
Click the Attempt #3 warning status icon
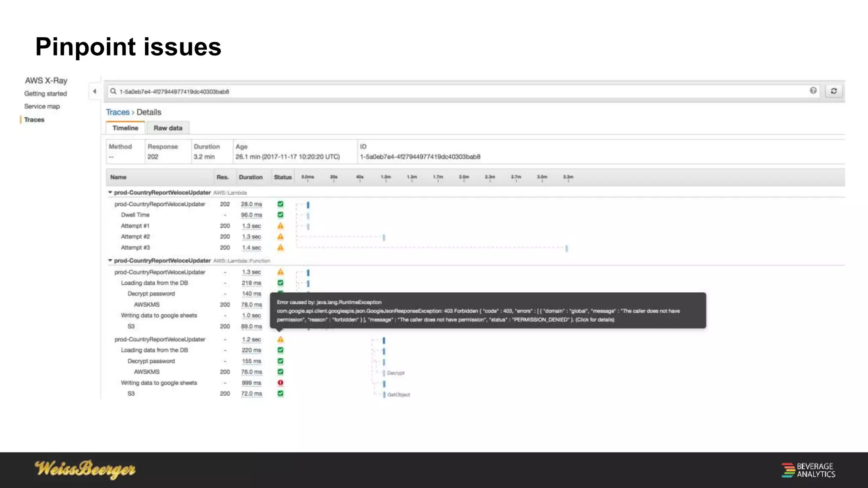[280, 247]
